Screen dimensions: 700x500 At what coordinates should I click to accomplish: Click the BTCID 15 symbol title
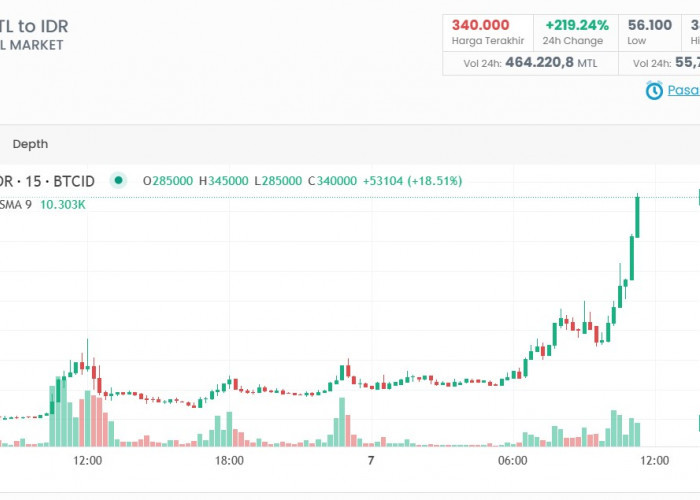(47, 181)
